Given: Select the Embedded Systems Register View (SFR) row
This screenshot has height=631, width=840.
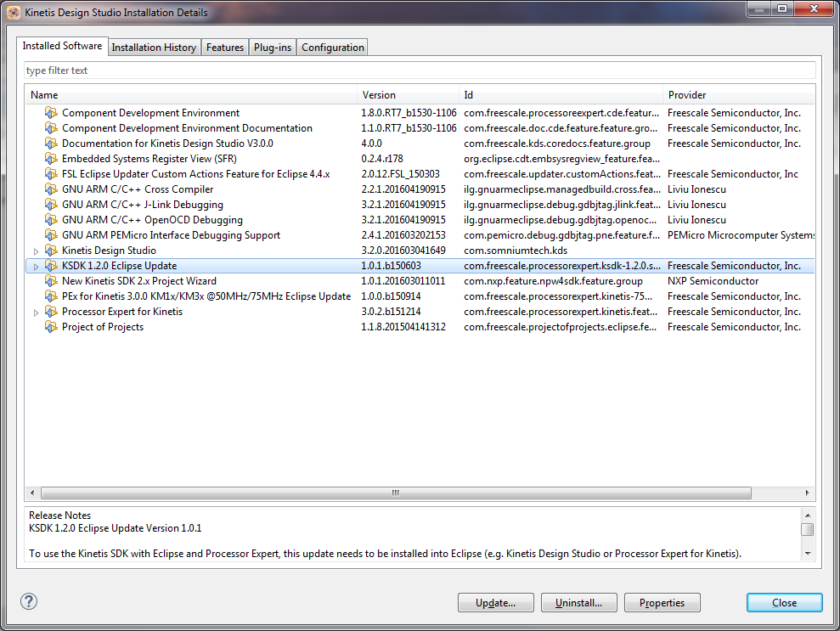Looking at the screenshot, I should 420,159.
